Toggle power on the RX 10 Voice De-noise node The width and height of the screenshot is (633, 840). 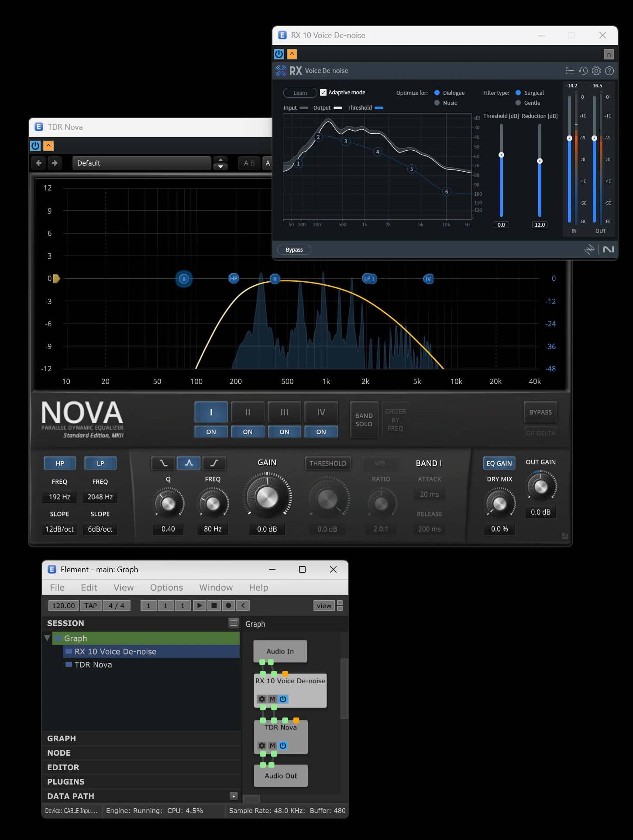283,699
